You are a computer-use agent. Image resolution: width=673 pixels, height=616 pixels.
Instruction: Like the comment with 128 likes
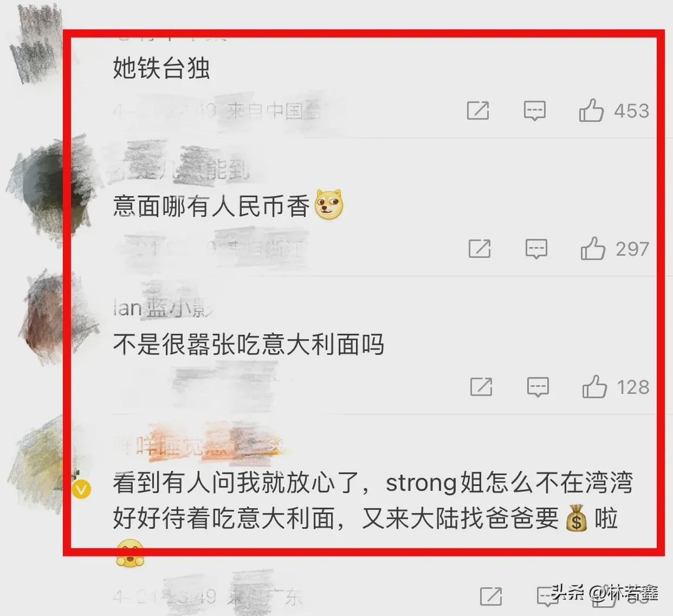(594, 387)
